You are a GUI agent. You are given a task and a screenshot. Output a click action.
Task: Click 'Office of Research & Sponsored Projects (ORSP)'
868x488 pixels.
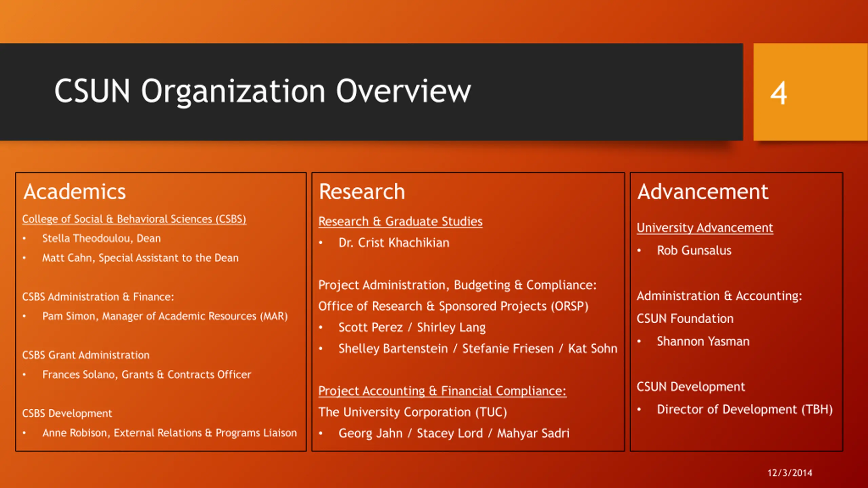pyautogui.click(x=453, y=306)
